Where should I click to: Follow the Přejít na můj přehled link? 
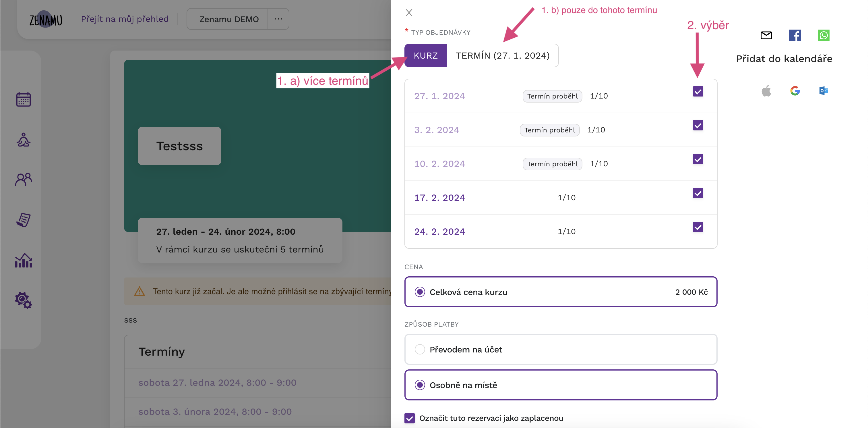click(125, 19)
